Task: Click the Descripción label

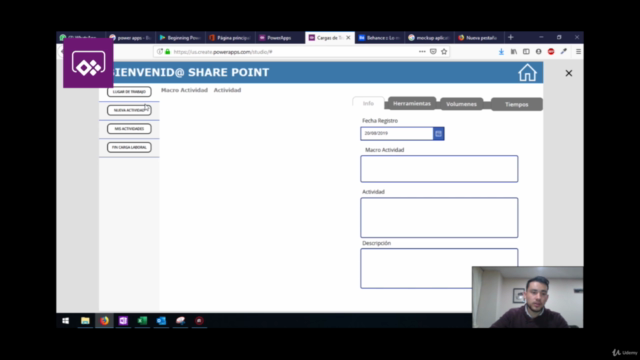Action: [376, 243]
